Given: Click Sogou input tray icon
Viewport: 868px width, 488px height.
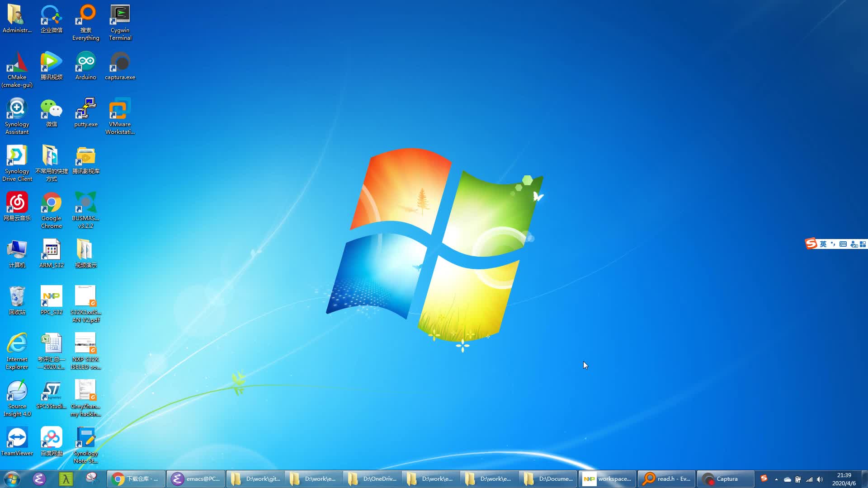Looking at the screenshot, I should point(764,479).
